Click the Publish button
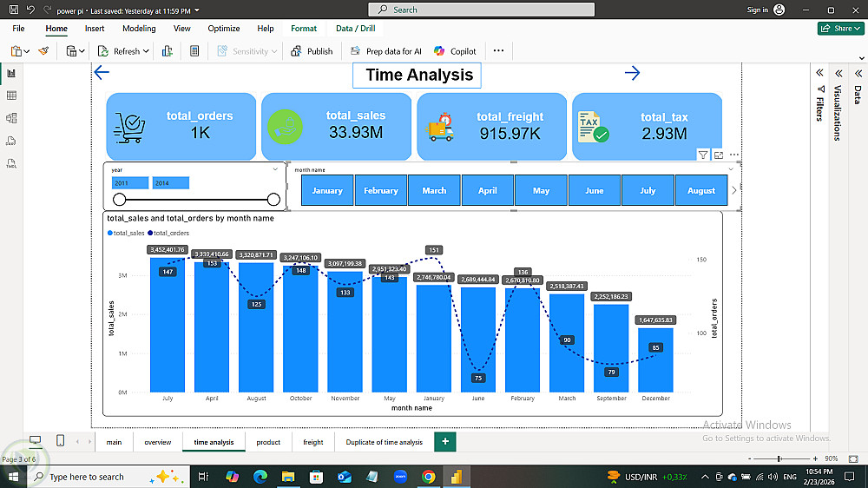The image size is (868, 488). pos(312,51)
